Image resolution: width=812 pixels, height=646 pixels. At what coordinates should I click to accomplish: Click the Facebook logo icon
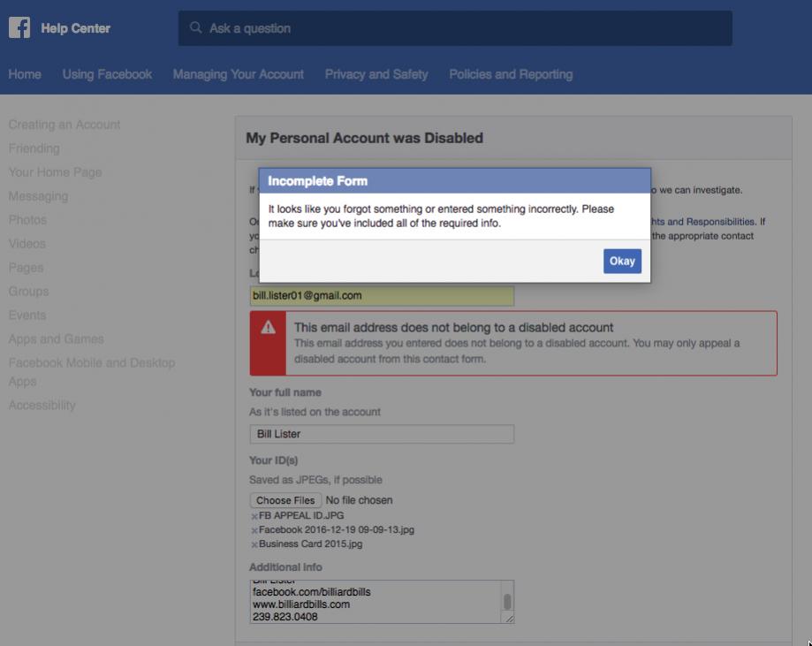tap(19, 28)
